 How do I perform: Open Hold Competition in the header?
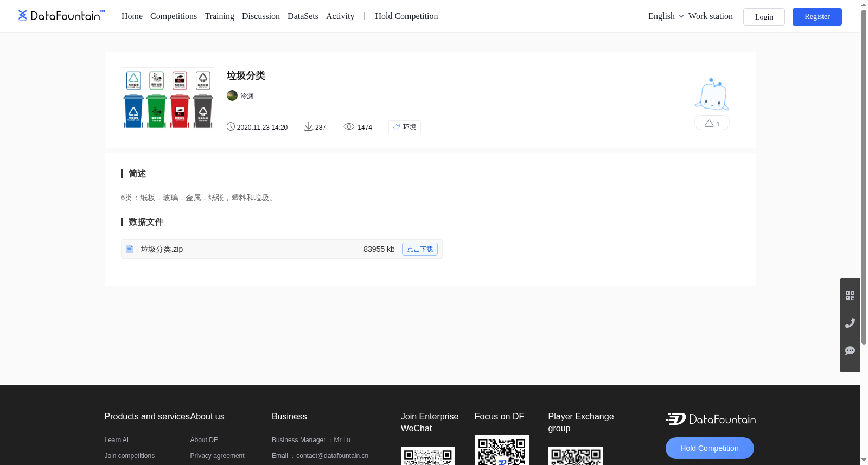406,16
